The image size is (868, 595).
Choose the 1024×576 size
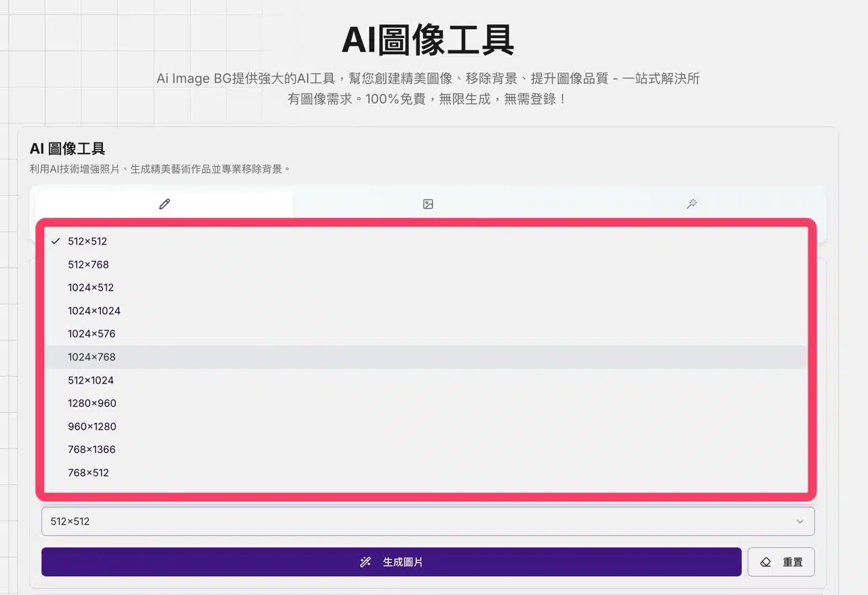coord(92,333)
